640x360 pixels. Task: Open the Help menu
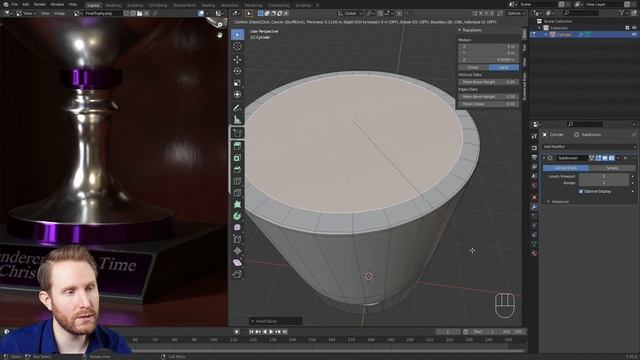73,4
